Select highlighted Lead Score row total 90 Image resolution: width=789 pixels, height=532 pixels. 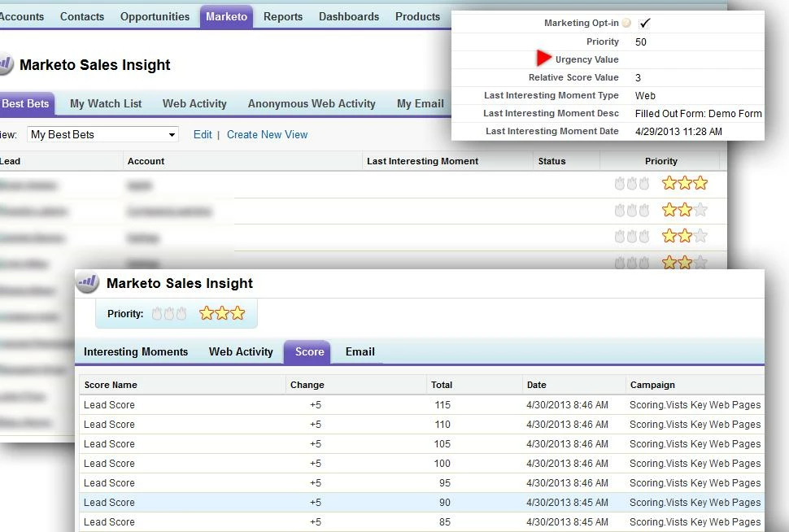pos(421,502)
